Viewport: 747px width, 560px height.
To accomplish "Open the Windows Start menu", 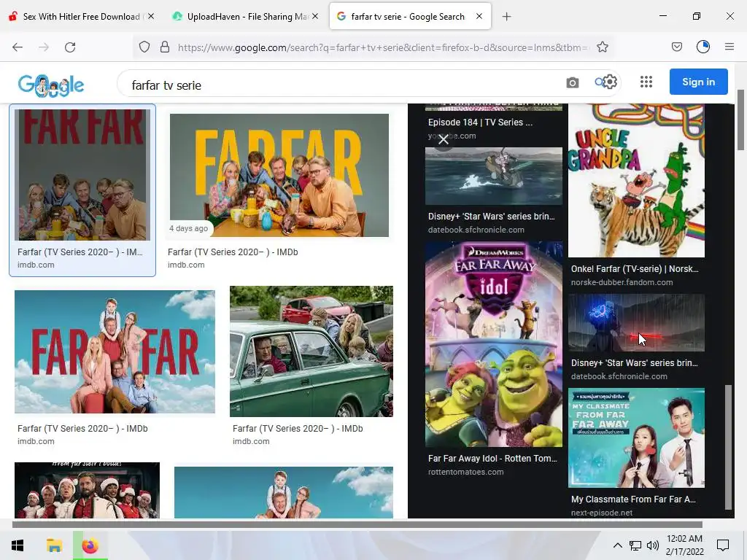I will tap(18, 545).
